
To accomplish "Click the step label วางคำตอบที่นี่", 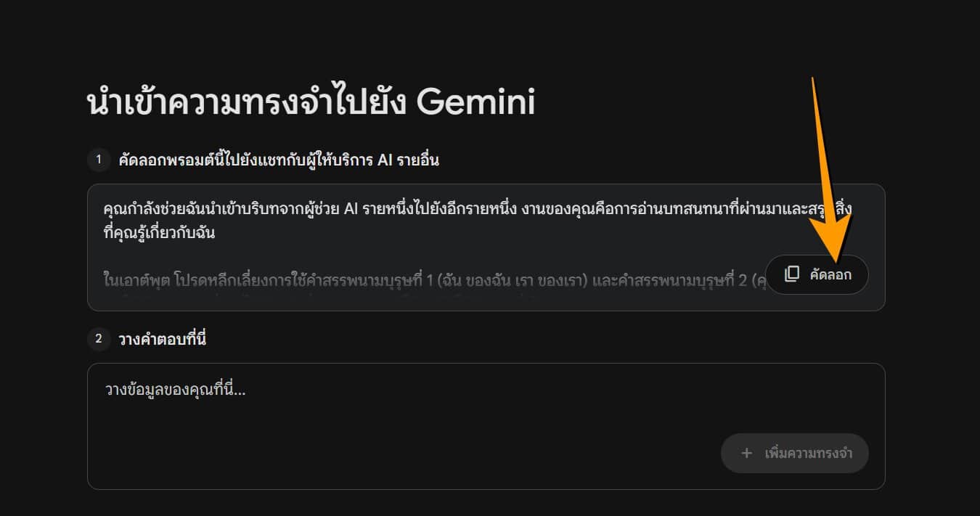I will click(163, 338).
